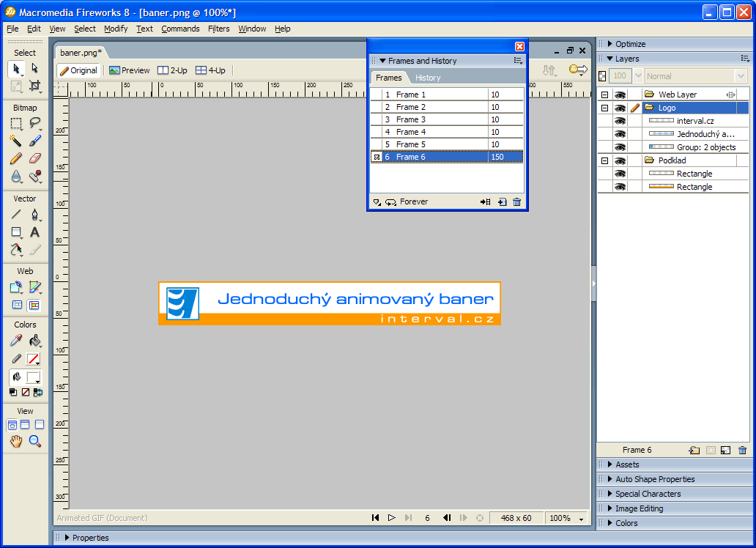Select the Freeform tool
This screenshot has width=756, height=548.
point(16,249)
